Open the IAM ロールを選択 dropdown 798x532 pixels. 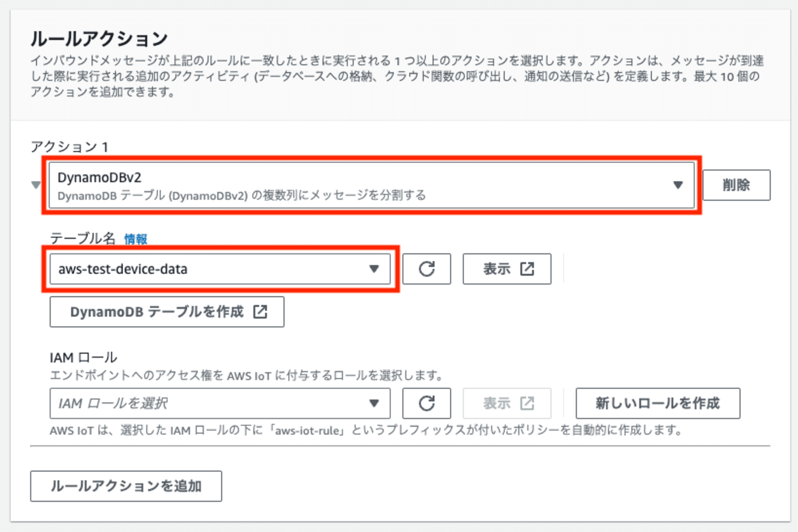click(220, 403)
